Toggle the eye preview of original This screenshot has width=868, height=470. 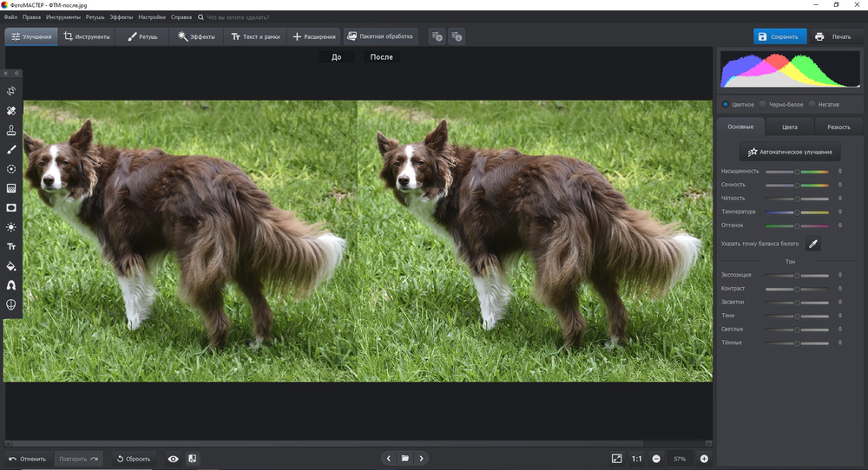pos(173,458)
